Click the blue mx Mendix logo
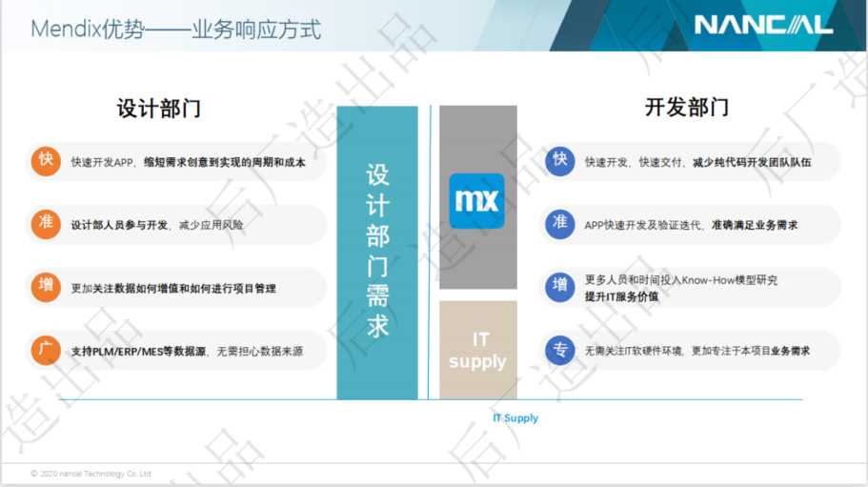 [x=476, y=201]
